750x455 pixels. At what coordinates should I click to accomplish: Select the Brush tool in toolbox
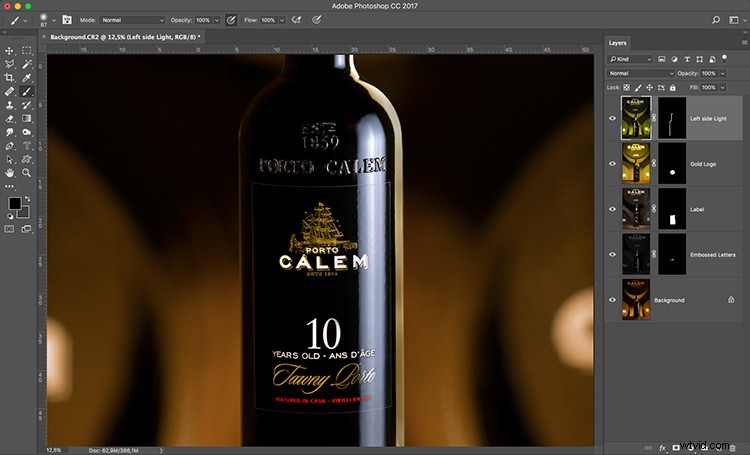click(x=26, y=91)
